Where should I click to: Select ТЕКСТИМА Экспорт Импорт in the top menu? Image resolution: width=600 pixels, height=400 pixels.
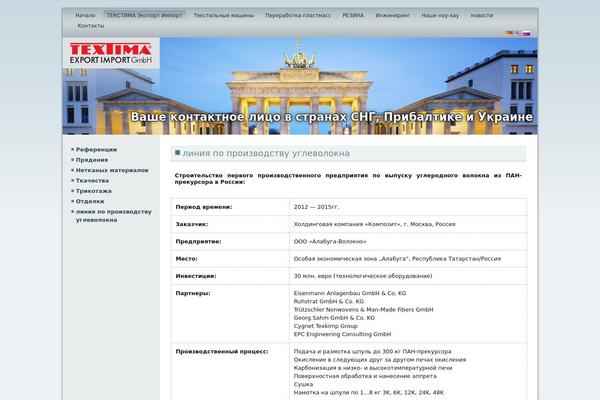click(x=144, y=16)
